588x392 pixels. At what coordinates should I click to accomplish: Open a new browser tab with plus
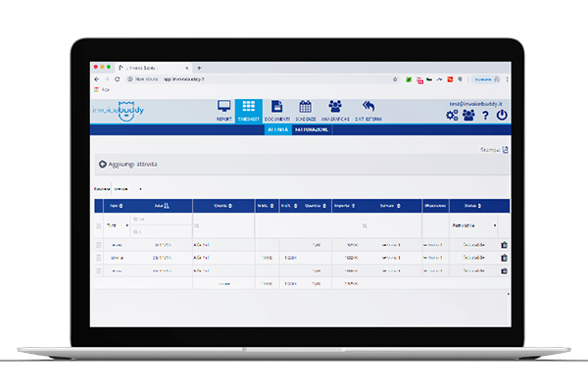[x=199, y=68]
